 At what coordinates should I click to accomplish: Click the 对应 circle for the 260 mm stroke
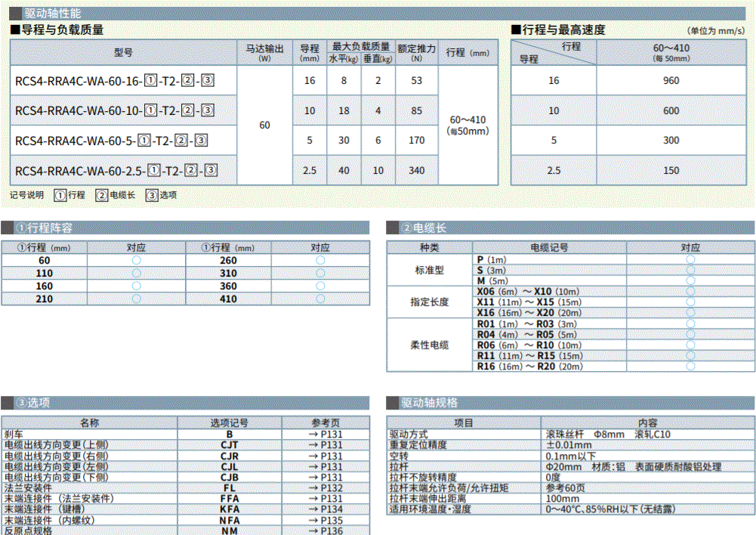(x=320, y=260)
